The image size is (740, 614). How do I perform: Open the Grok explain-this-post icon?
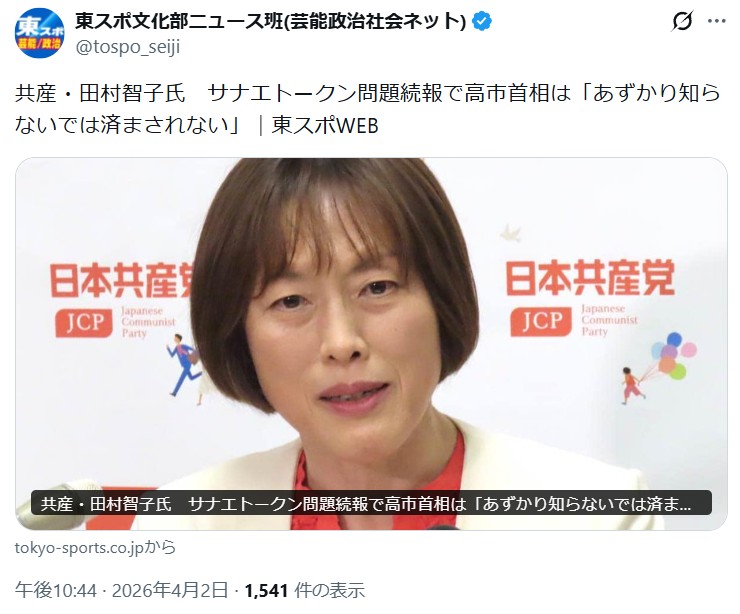coord(682,21)
